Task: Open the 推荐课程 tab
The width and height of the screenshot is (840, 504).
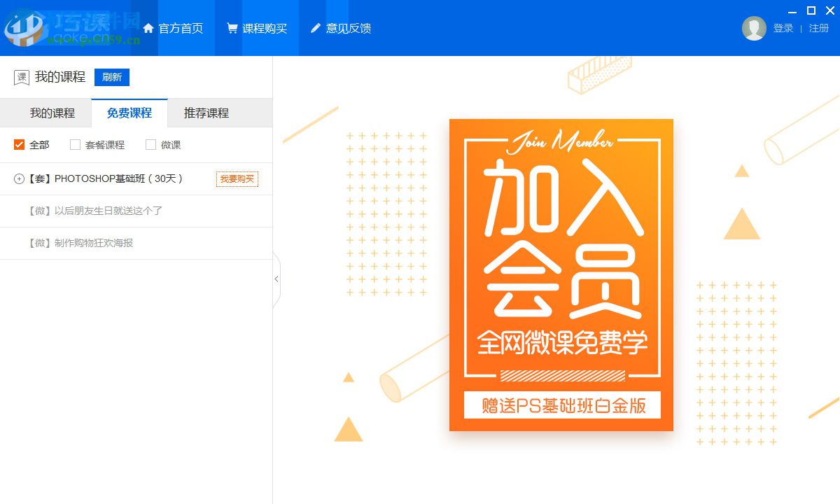Action: coord(206,113)
